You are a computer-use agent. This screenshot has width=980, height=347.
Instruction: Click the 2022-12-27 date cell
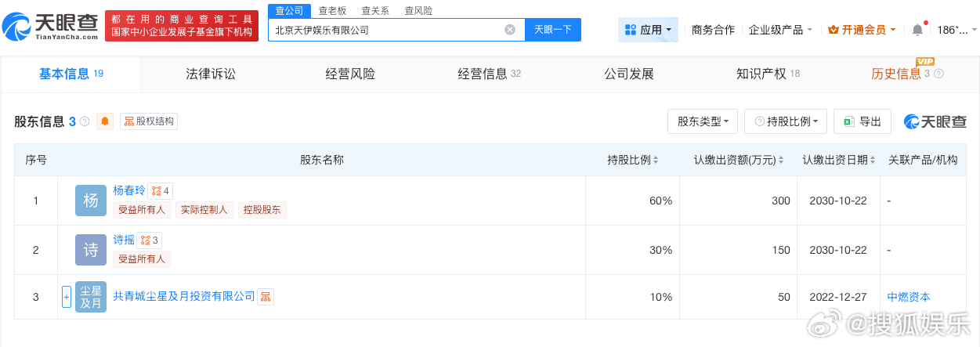(x=838, y=297)
